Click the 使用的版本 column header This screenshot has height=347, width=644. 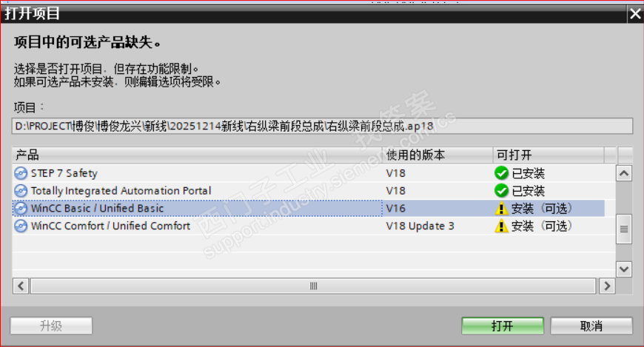click(437, 155)
